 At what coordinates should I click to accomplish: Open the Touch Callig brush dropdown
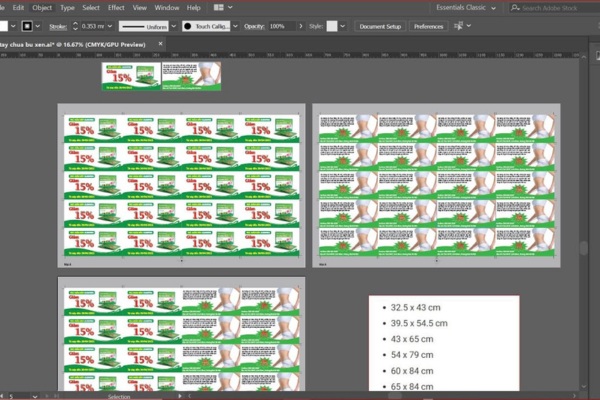234,26
